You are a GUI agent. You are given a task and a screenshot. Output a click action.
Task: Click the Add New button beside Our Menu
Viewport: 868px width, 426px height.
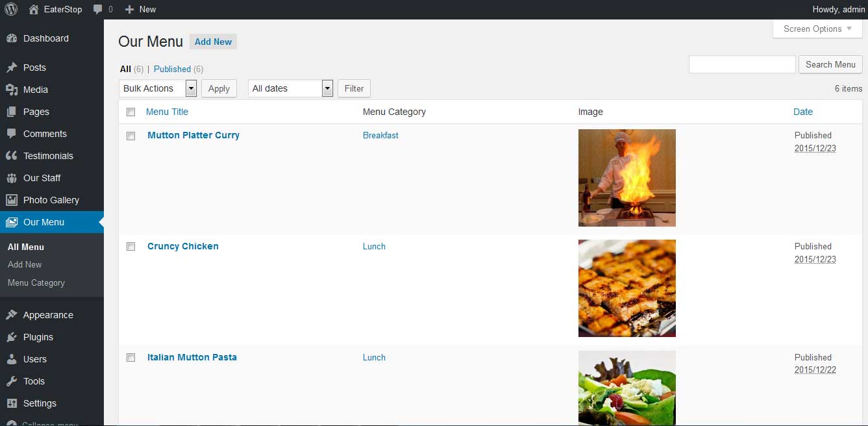tap(213, 42)
